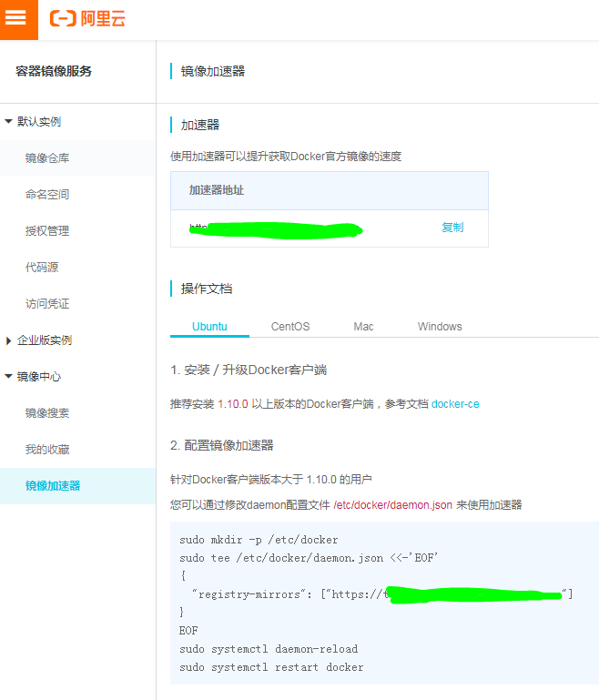Click the Alibaba Cloud logo

point(87,19)
